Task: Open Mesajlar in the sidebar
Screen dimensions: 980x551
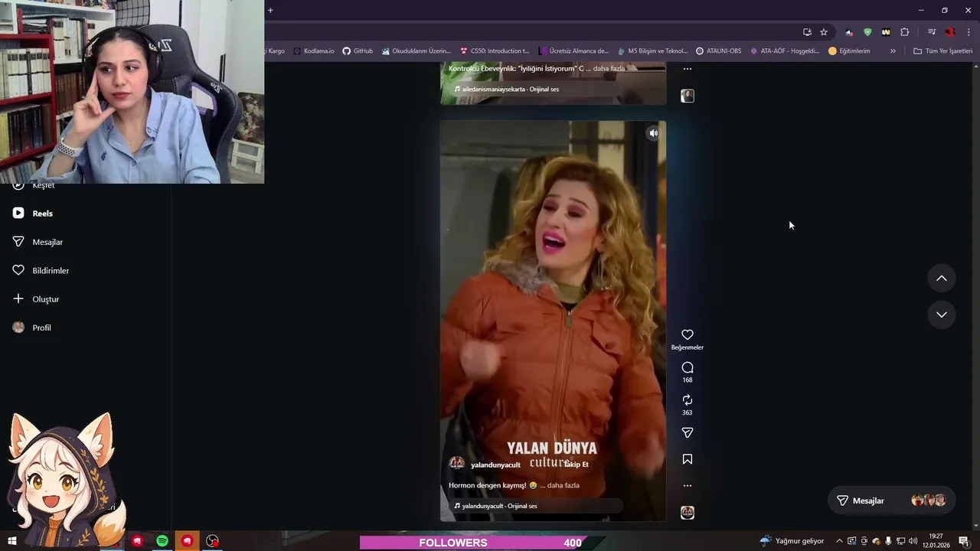Action: tap(47, 242)
